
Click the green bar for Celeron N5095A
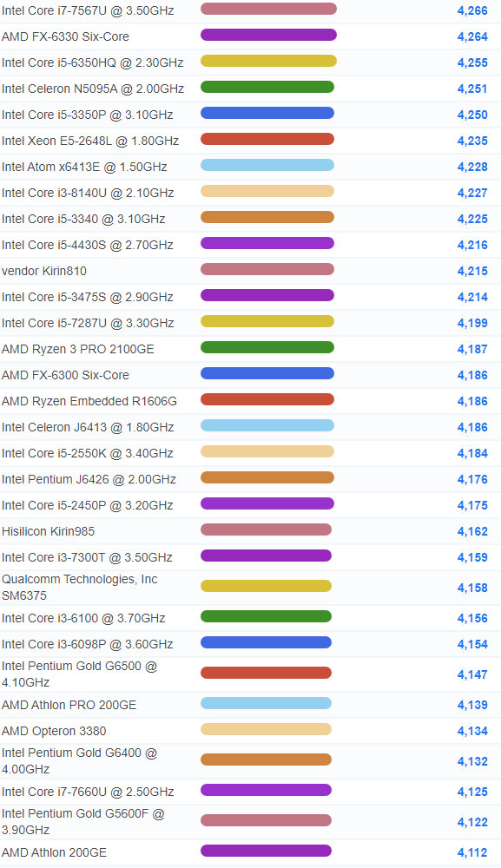point(267,87)
